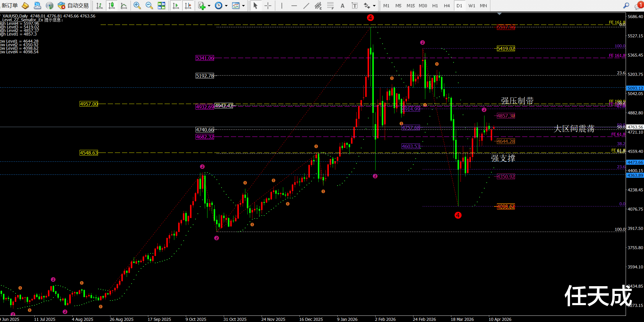Click the Zoom Out magnifier icon
This screenshot has height=322, width=644.
(x=149, y=6)
